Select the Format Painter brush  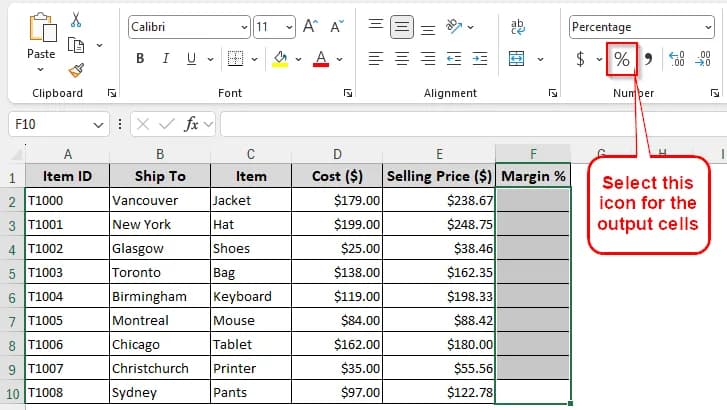[76, 70]
